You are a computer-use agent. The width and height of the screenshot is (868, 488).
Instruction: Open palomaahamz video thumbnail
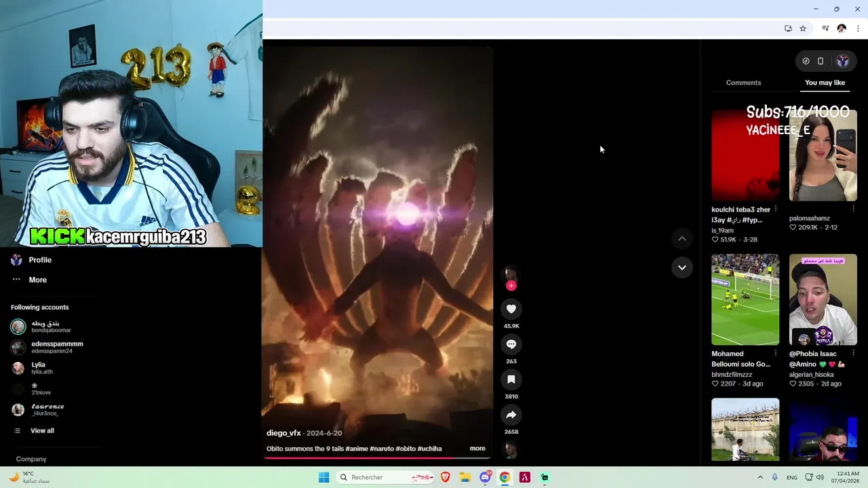pos(823,155)
